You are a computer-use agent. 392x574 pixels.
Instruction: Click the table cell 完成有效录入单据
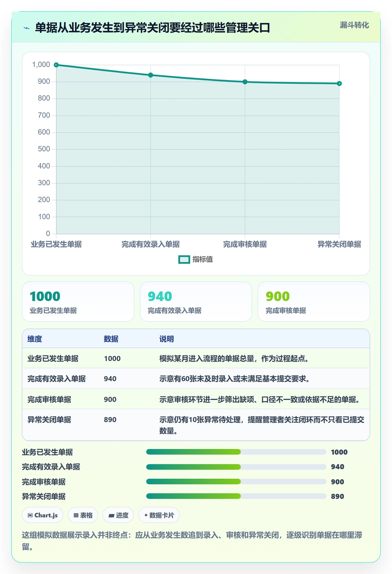(x=57, y=379)
